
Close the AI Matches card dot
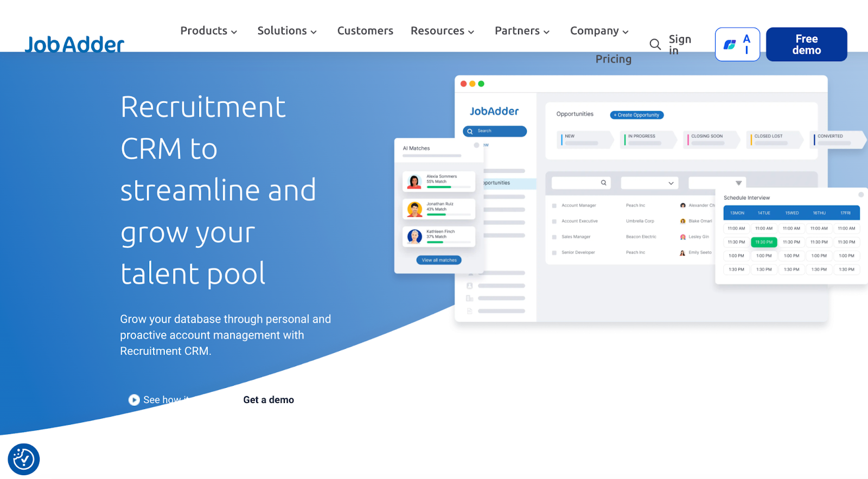[x=476, y=145]
